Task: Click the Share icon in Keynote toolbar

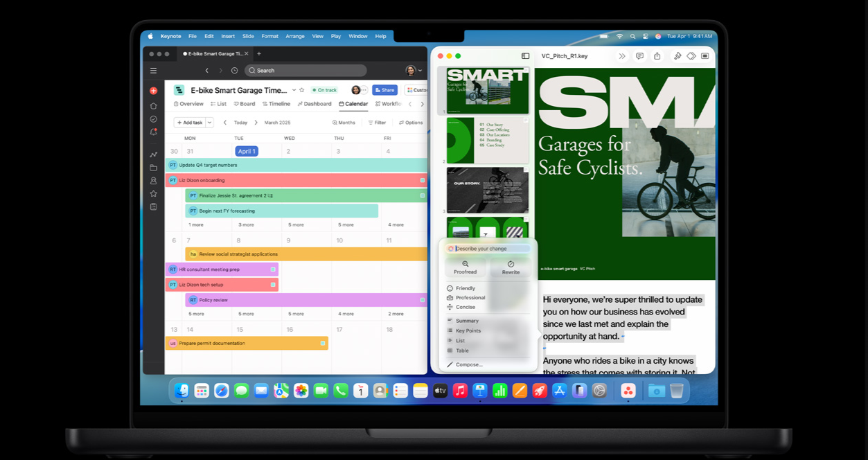Action: tap(657, 56)
